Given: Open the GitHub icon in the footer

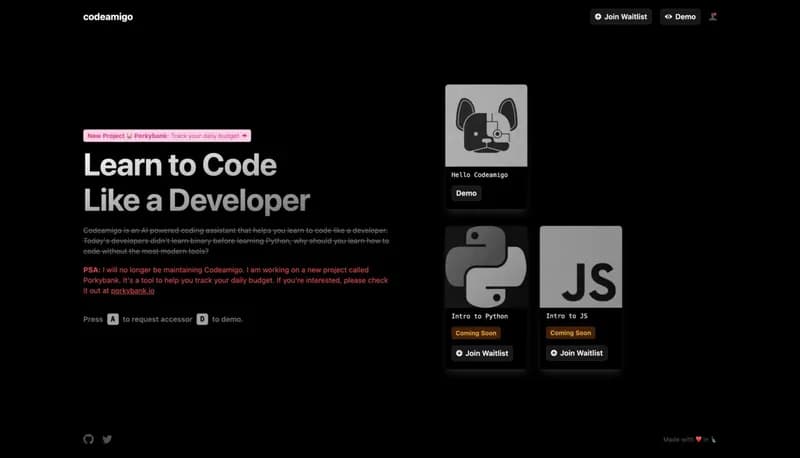Looking at the screenshot, I should pos(88,439).
